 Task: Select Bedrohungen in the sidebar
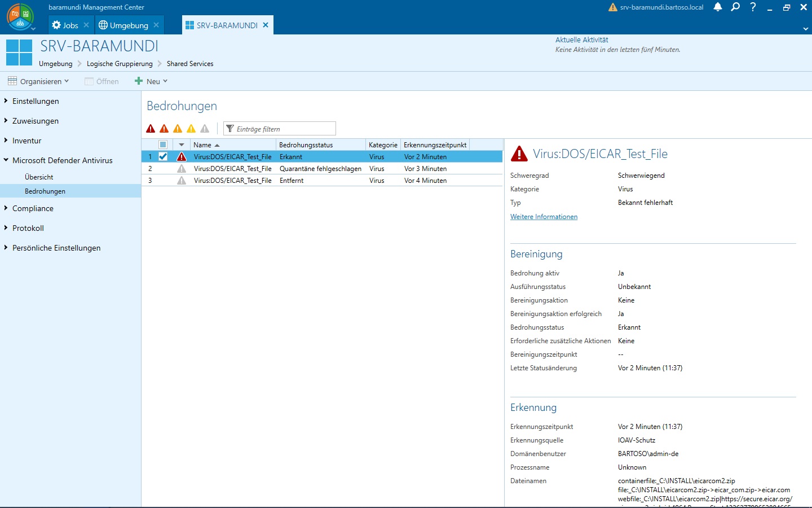point(70,191)
